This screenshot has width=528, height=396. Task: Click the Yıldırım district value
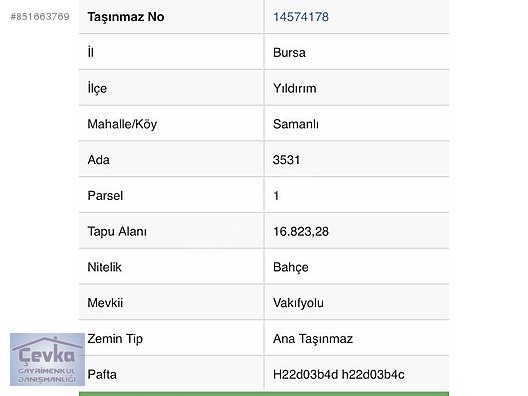coord(295,88)
